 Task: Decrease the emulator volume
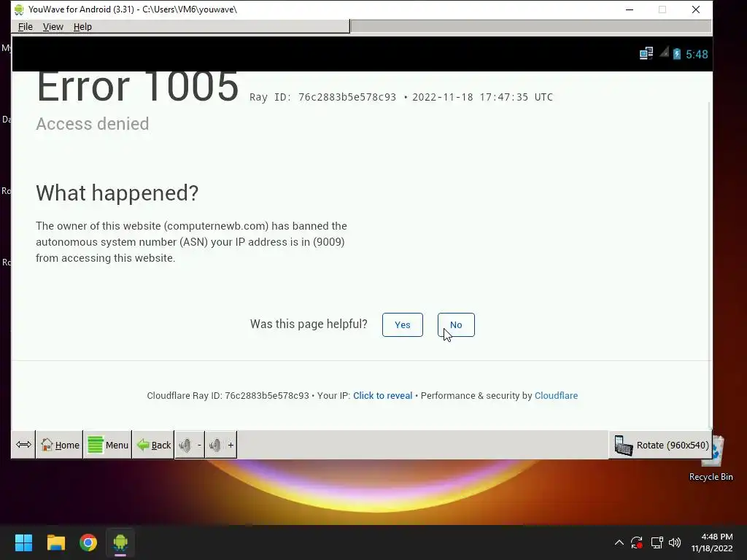click(190, 445)
